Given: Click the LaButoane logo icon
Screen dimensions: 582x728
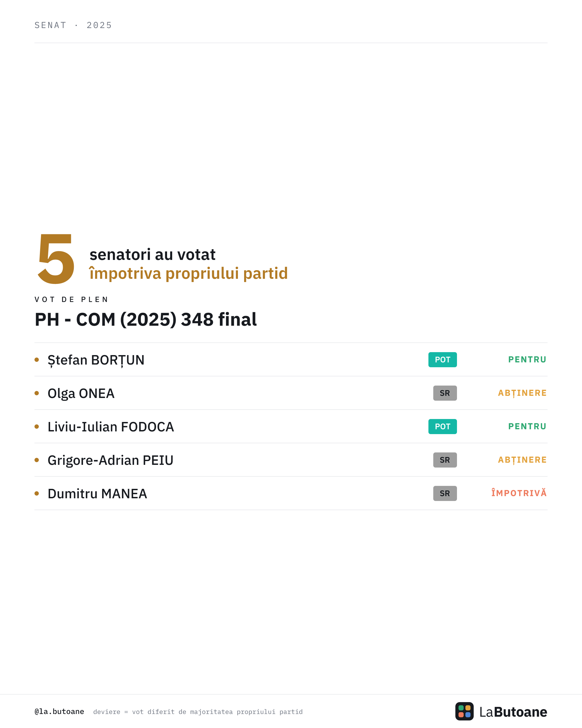Looking at the screenshot, I should (x=464, y=711).
